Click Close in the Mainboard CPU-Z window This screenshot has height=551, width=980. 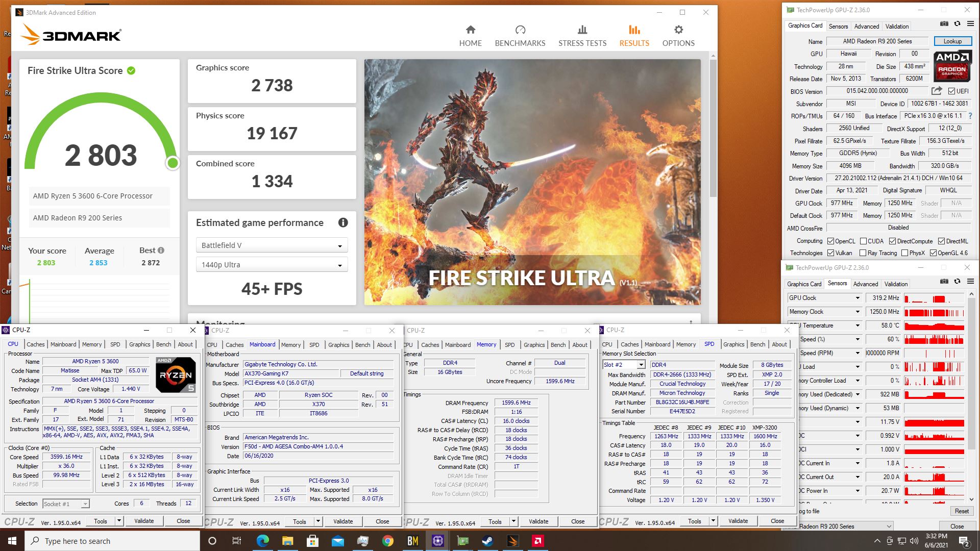(382, 521)
